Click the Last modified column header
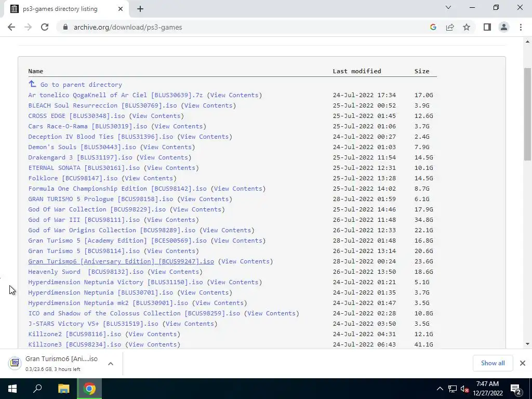 (357, 71)
